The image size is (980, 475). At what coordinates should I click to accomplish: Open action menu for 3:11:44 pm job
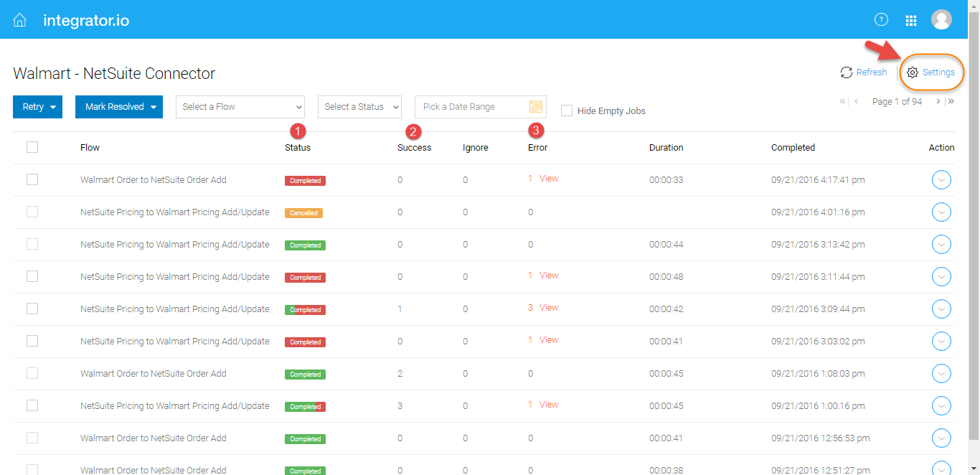pos(941,277)
